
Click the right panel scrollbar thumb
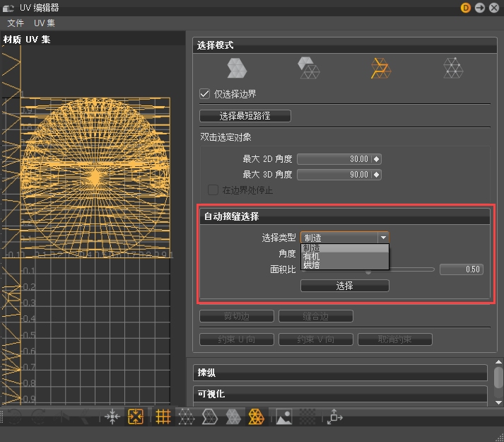pyautogui.click(x=498, y=378)
